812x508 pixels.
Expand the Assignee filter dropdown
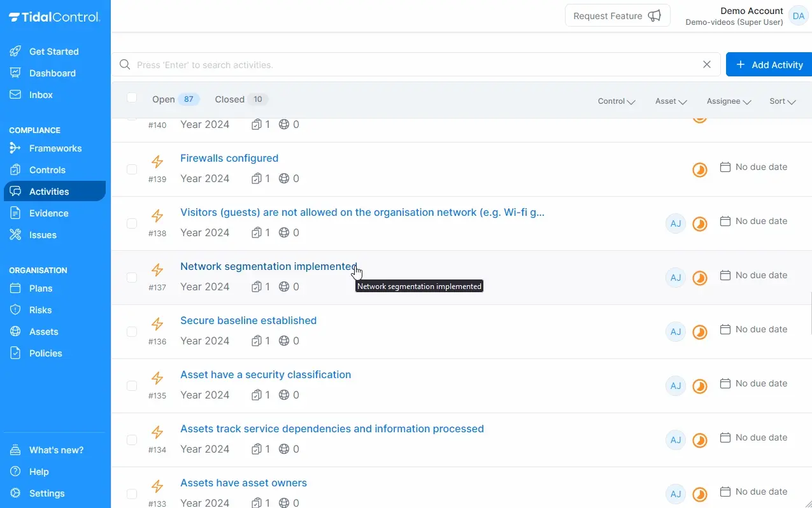click(729, 101)
